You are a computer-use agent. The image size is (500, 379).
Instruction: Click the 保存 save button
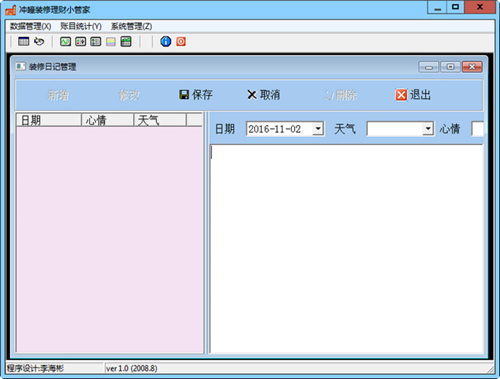coord(196,95)
